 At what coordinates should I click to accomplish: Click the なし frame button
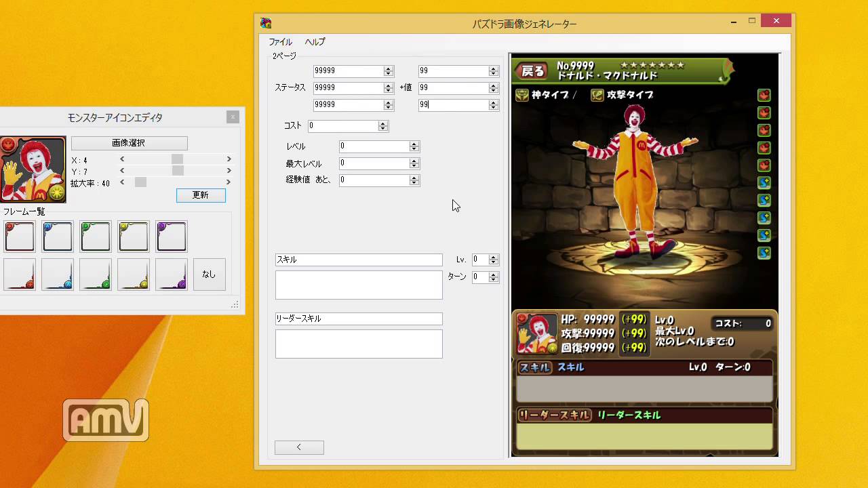(x=209, y=274)
